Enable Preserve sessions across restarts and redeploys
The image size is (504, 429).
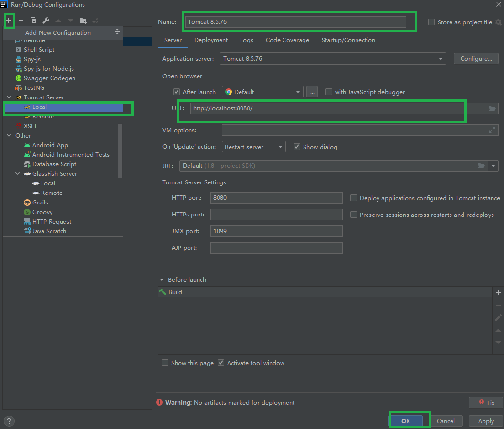click(x=354, y=214)
